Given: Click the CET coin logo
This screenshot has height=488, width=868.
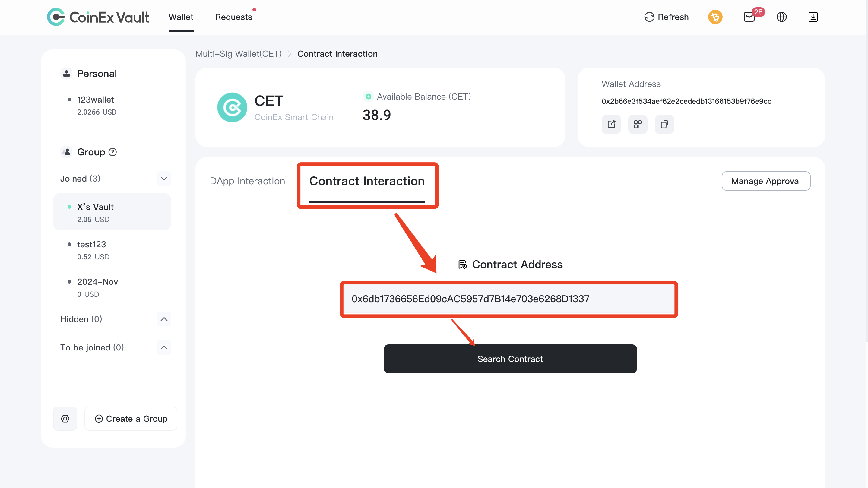Looking at the screenshot, I should pyautogui.click(x=232, y=107).
